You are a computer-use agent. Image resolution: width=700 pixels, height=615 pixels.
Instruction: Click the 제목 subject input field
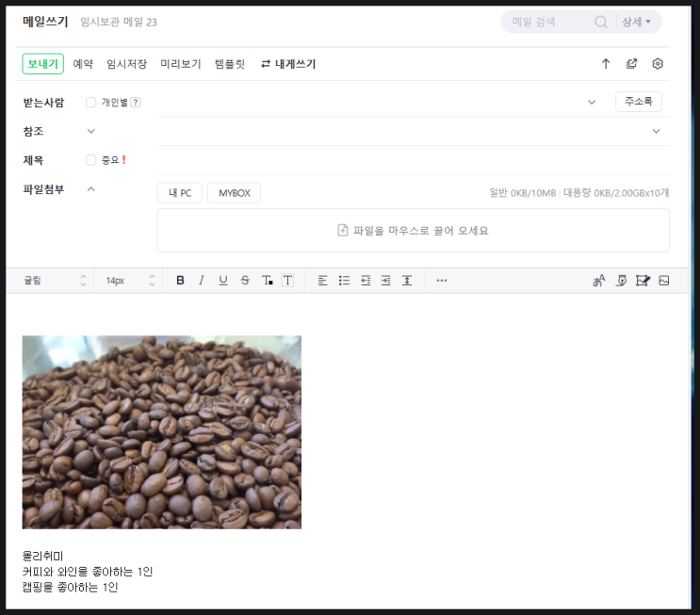coord(413,160)
